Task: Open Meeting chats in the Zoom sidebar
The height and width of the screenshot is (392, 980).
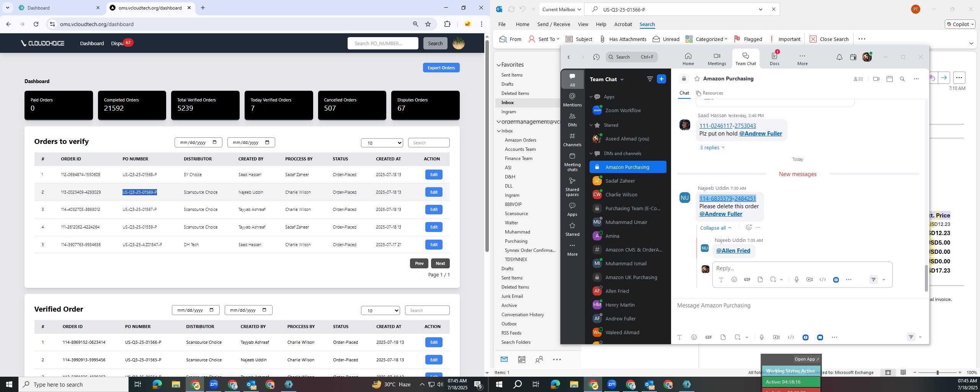Action: pyautogui.click(x=572, y=162)
